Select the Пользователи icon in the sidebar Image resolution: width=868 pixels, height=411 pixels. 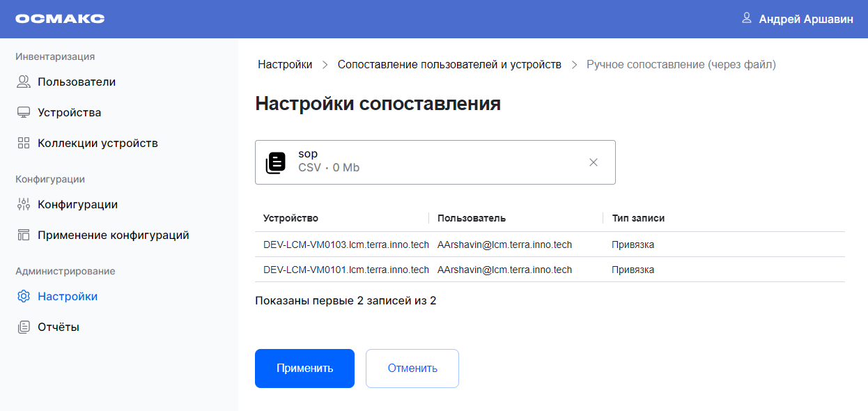click(23, 82)
